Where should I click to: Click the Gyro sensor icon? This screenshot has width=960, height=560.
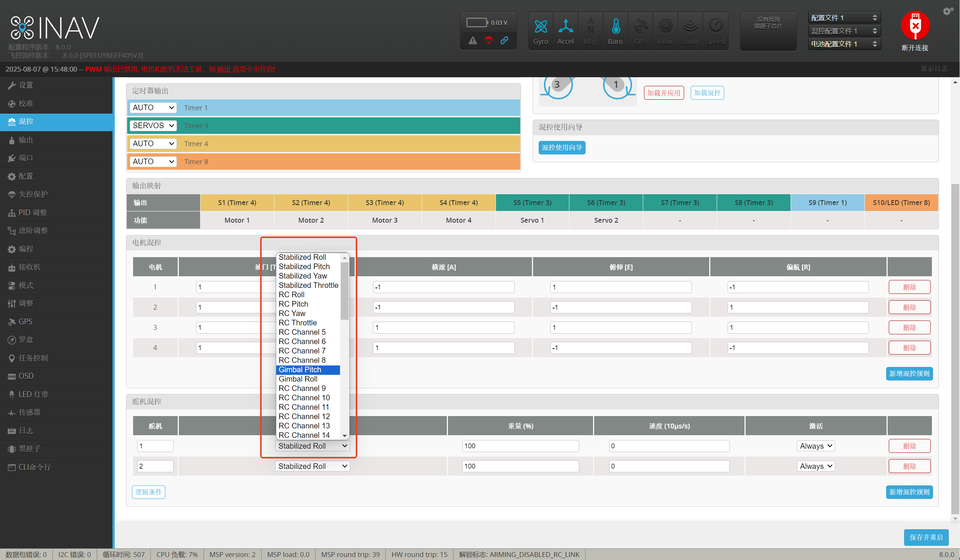pyautogui.click(x=541, y=31)
